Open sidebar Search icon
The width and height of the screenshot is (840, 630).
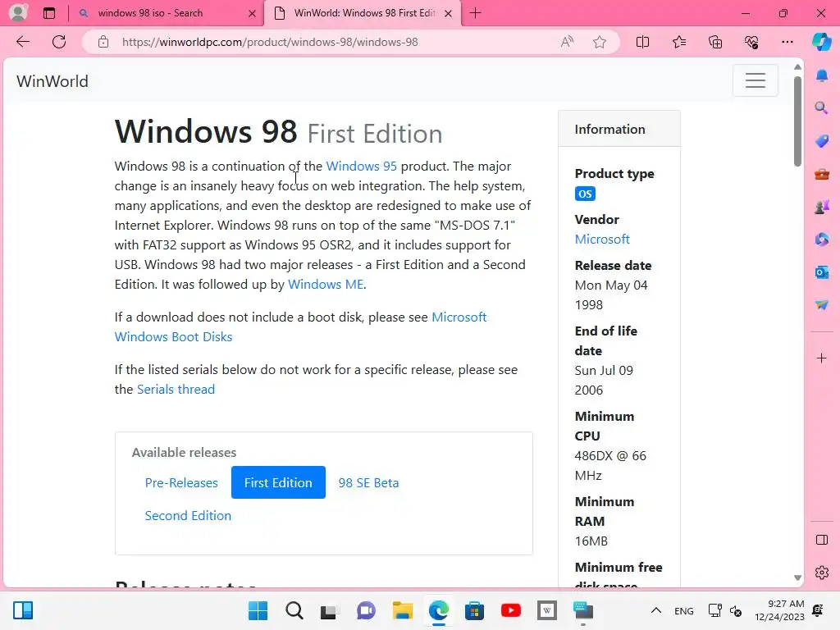point(822,108)
